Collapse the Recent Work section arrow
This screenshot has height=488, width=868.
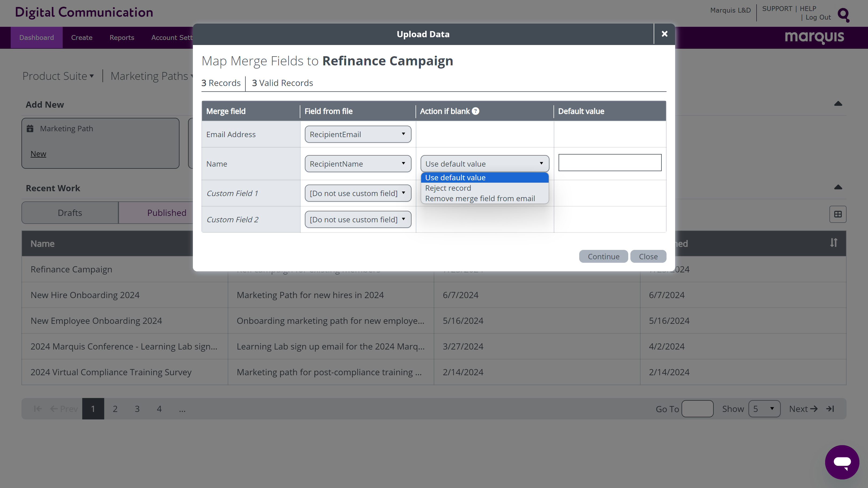coord(838,187)
